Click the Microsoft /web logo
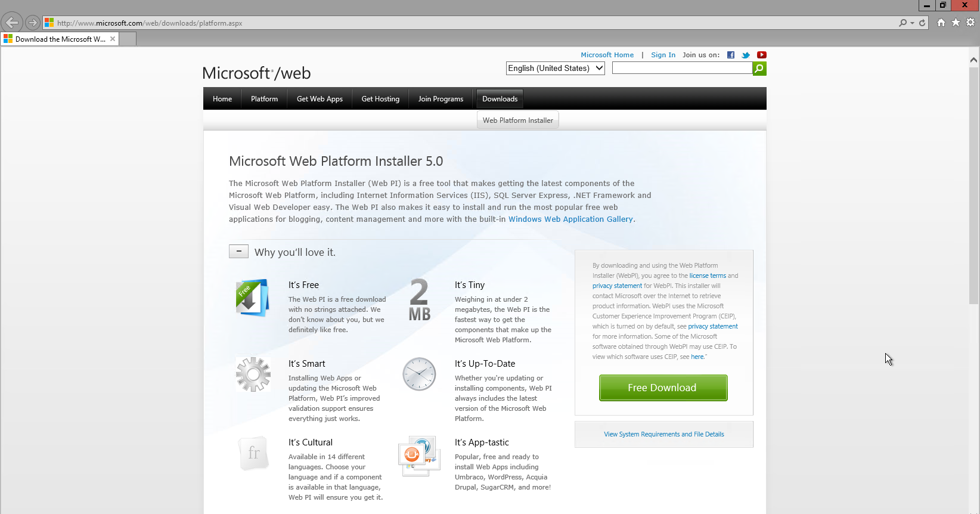980x514 pixels. (256, 73)
